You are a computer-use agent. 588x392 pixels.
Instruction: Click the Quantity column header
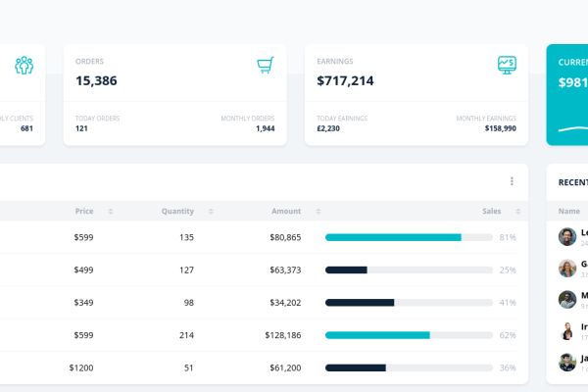click(177, 212)
